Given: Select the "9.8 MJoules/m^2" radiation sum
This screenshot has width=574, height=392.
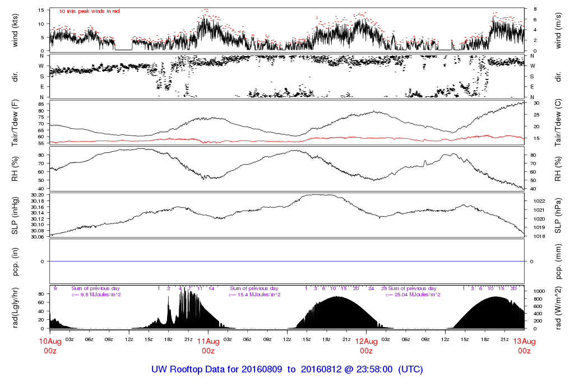Looking at the screenshot, I should tap(101, 295).
